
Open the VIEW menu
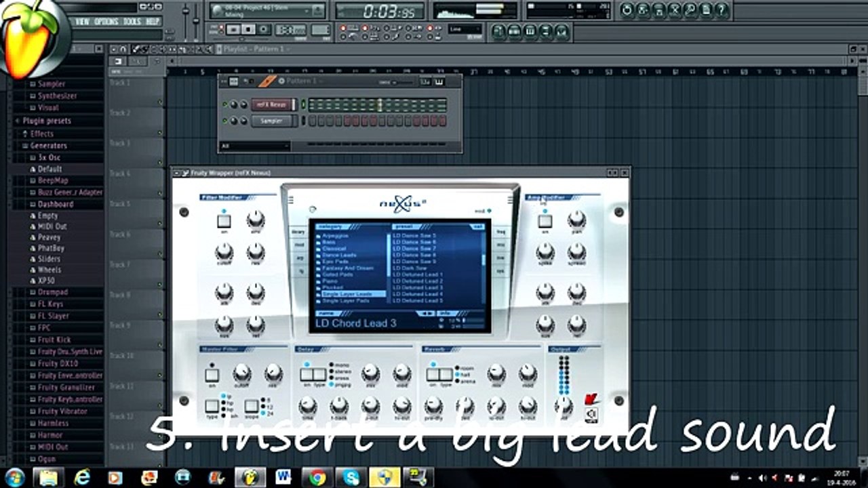pos(82,22)
